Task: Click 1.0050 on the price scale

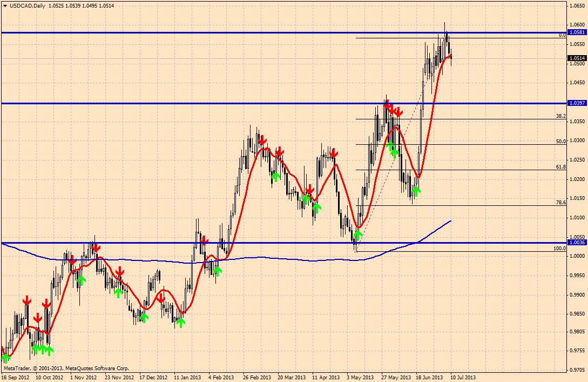Action: [577, 237]
